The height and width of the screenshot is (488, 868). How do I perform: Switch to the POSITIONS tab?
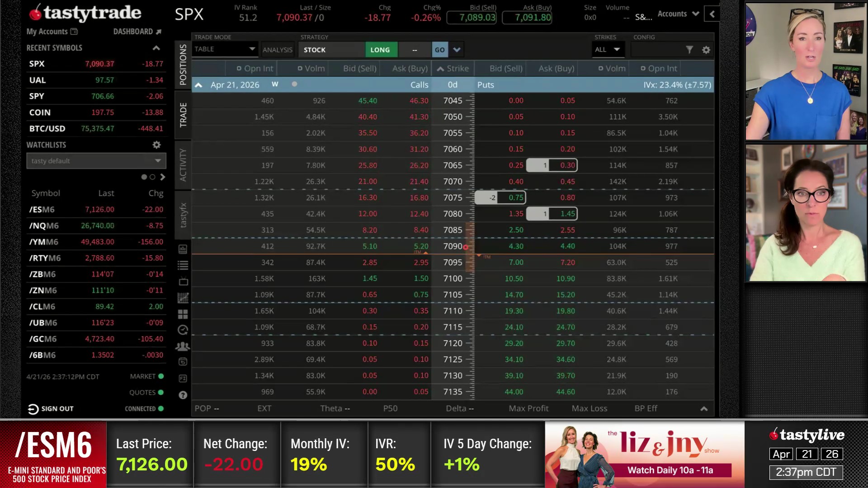coord(183,65)
